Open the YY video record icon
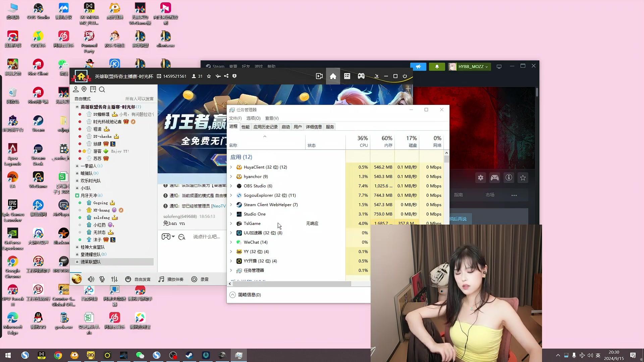Screen dimensions: 644x362 (319, 76)
